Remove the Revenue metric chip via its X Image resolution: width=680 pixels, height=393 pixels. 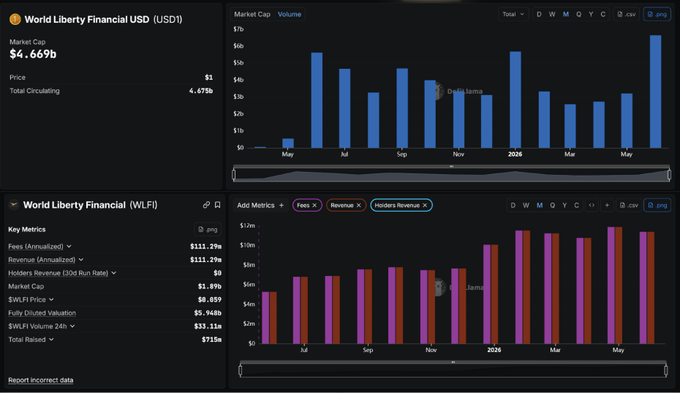(x=359, y=205)
